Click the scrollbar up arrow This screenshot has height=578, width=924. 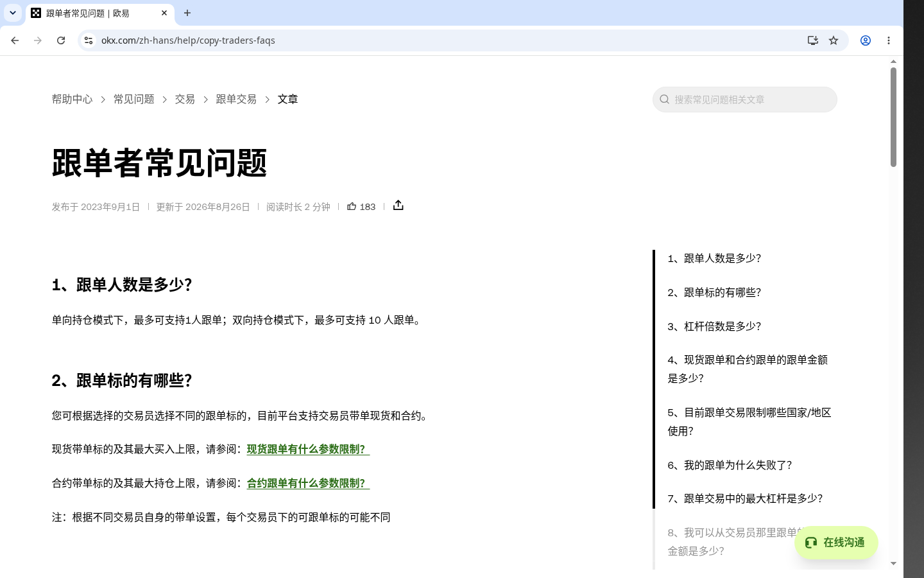(893, 62)
